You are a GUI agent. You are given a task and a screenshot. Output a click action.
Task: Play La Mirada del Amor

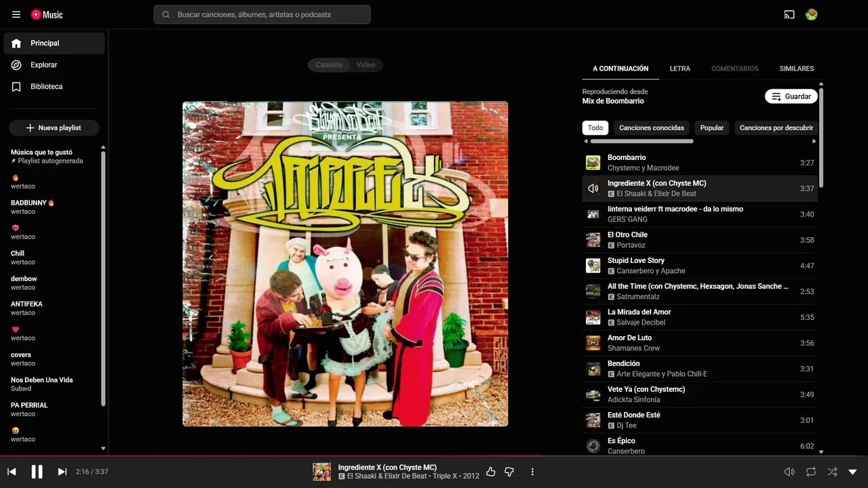[x=700, y=317]
